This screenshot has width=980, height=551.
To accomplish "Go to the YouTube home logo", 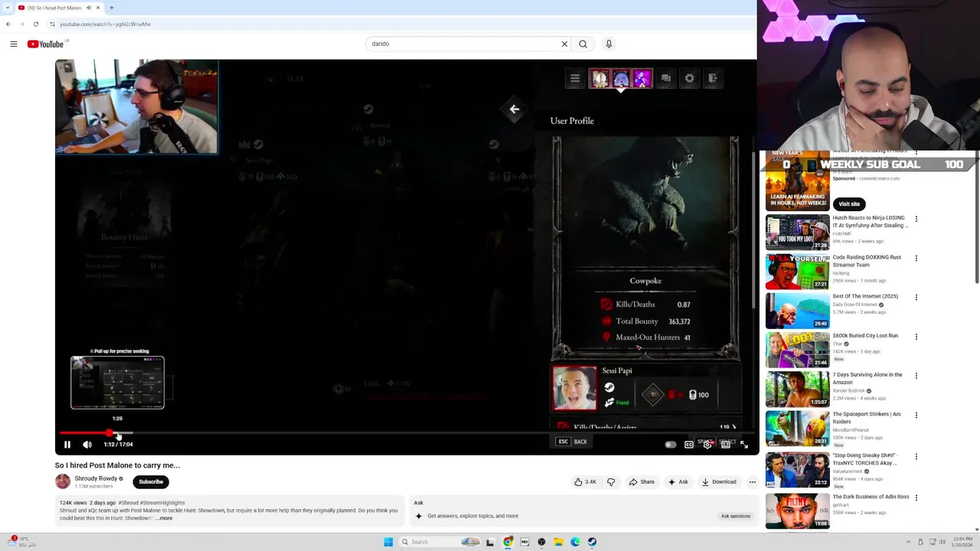I will click(x=46, y=44).
